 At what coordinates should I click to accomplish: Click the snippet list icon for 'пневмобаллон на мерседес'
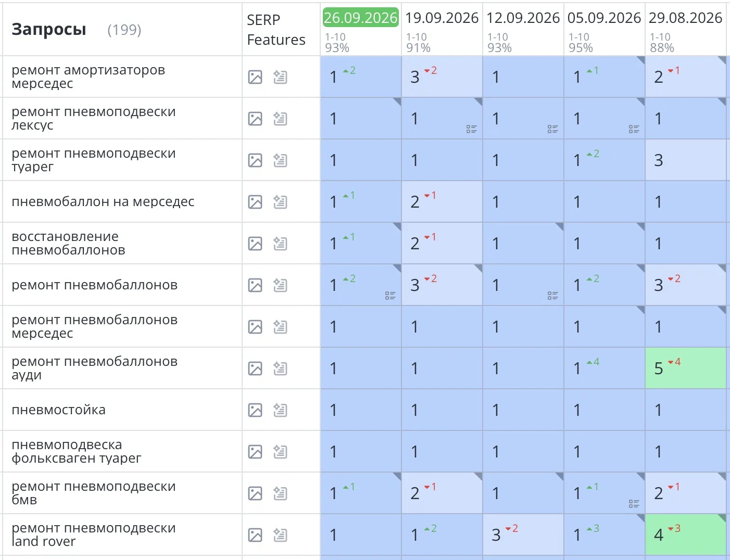[x=280, y=202]
